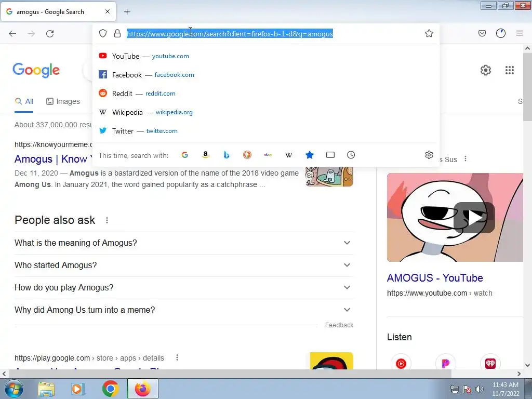Open the Amogus Know Your Meme result

[54, 159]
